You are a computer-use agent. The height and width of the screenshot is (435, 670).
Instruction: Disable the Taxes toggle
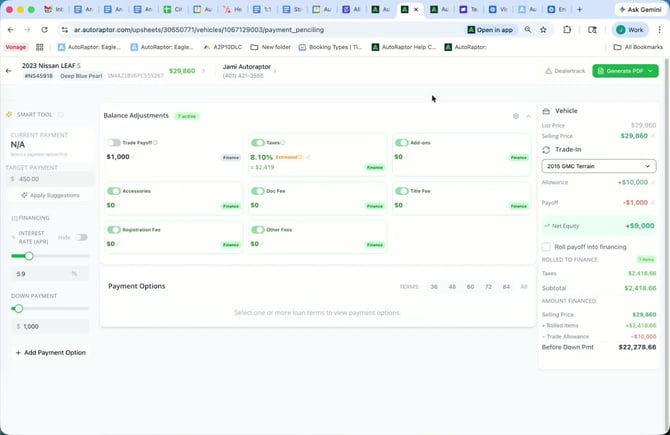point(258,143)
